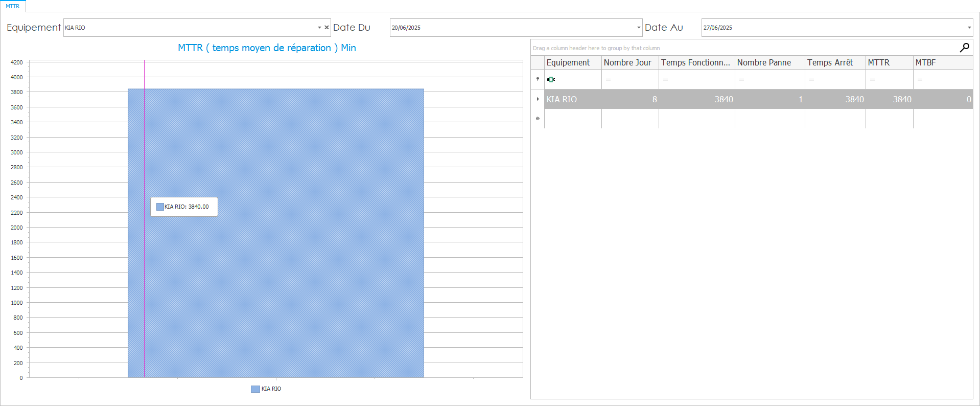Open the grid search magnifier icon
The width and height of the screenshot is (980, 406).
[x=964, y=48]
